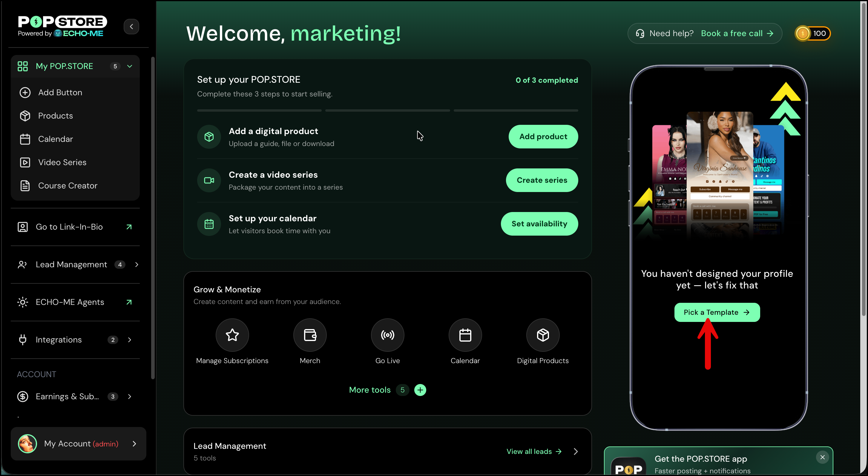Follow the Book a free call link
868x476 pixels.
pos(737,33)
